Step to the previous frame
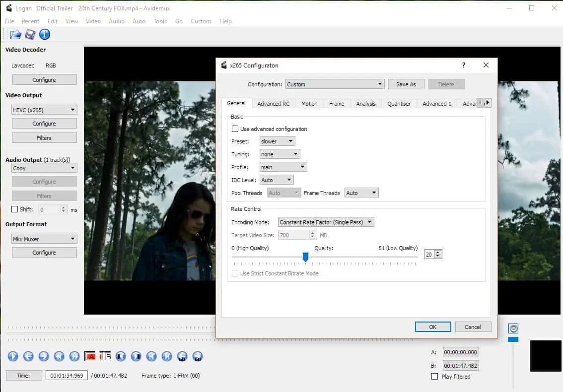 point(28,356)
